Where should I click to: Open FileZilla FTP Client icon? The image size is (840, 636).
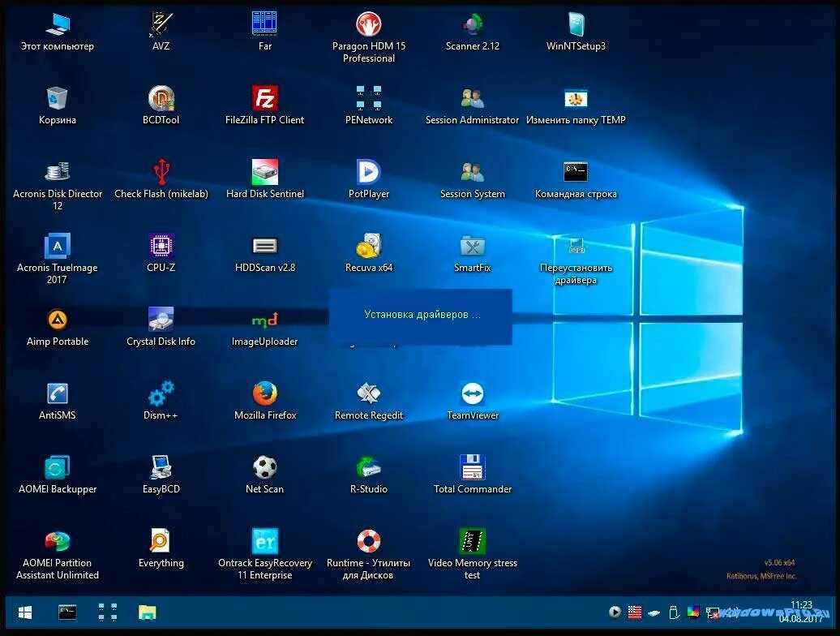[x=264, y=105]
